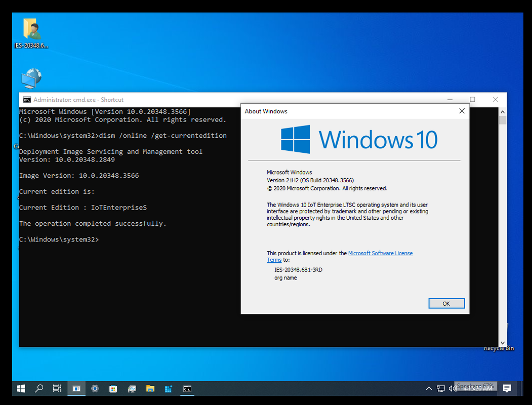Launch Microsoft Store from the taskbar

click(x=113, y=389)
